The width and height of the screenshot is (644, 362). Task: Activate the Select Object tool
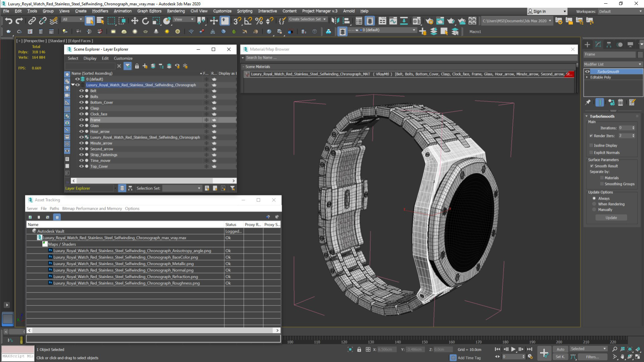[90, 21]
